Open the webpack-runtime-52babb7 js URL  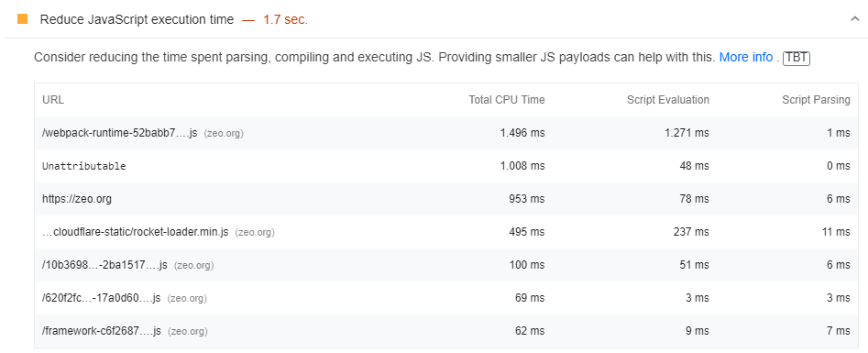[119, 133]
